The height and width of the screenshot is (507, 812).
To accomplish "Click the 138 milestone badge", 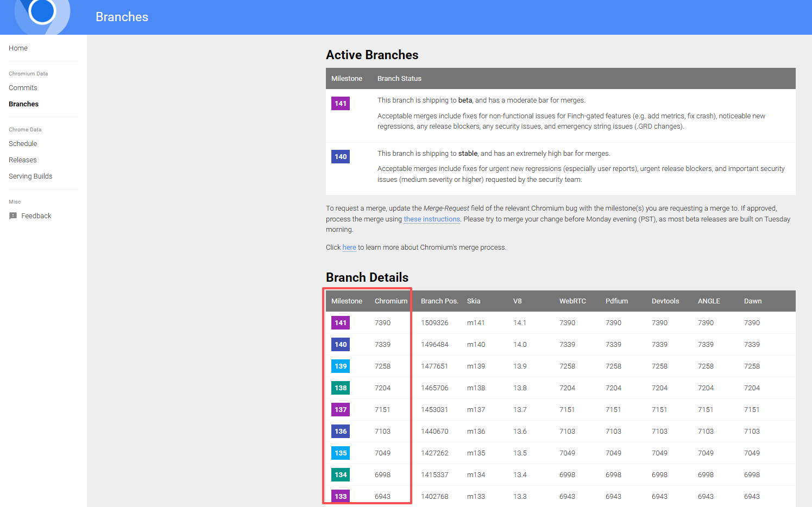I will (341, 388).
